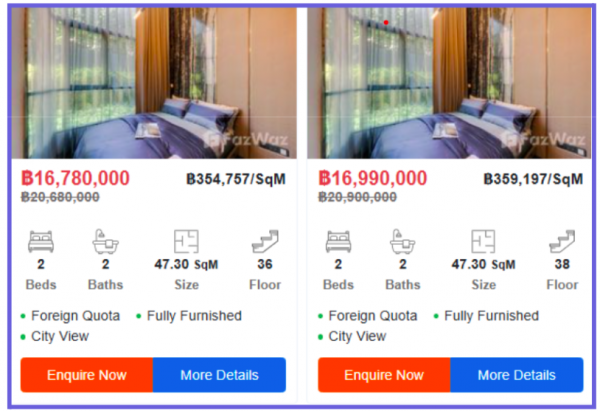Viewport: 600px width, 411px height.
Task: Click the bed icon on ฿16,780,000 listing
Action: click(x=41, y=242)
